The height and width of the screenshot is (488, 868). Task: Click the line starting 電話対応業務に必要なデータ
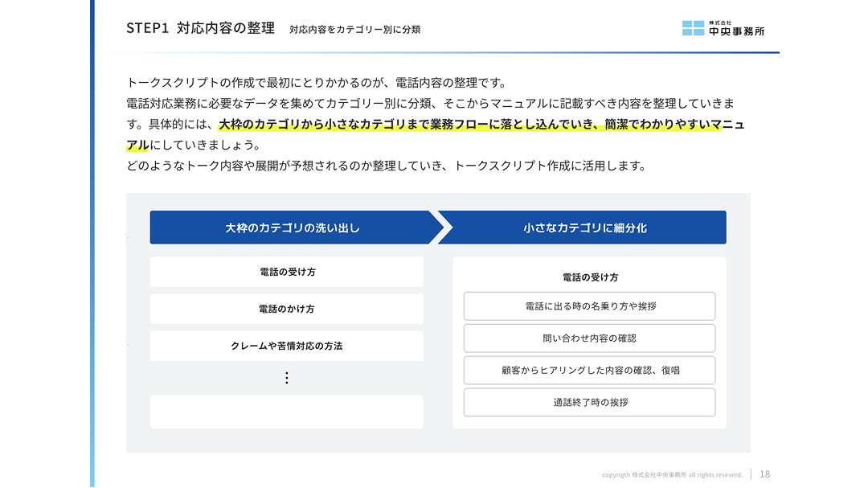(x=431, y=104)
